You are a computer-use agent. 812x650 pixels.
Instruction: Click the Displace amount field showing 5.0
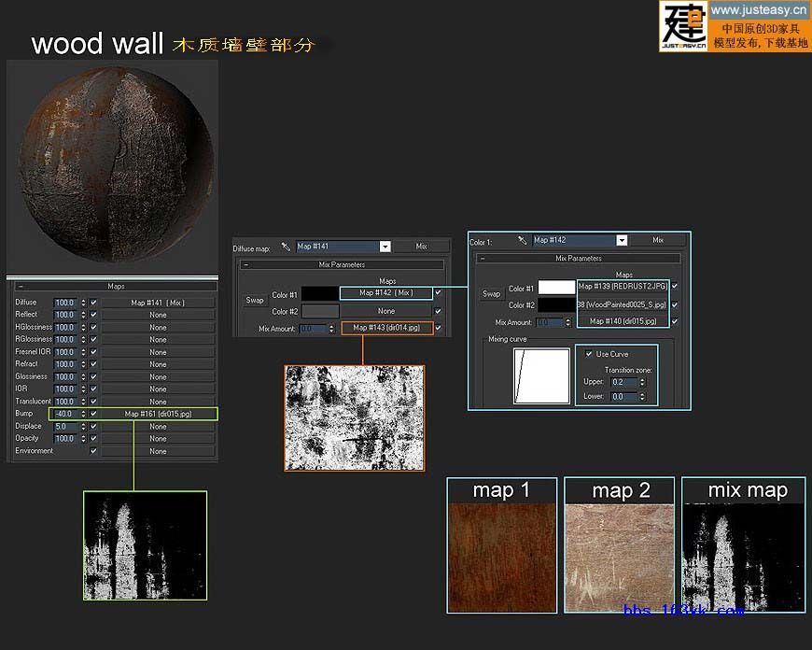pos(65,426)
